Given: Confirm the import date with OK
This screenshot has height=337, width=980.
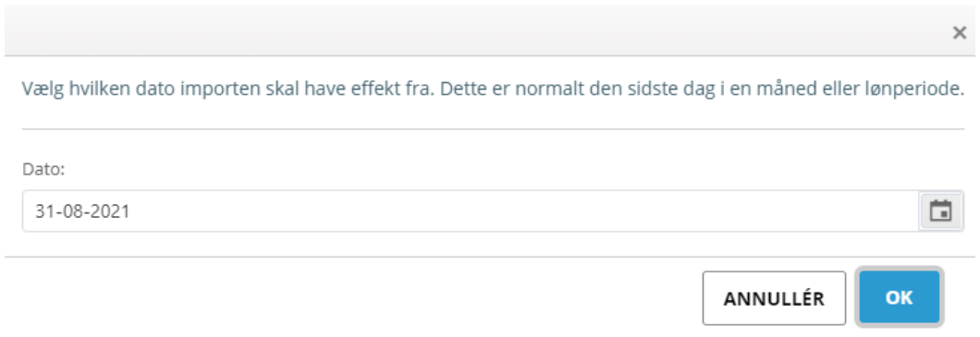Looking at the screenshot, I should 899,297.
